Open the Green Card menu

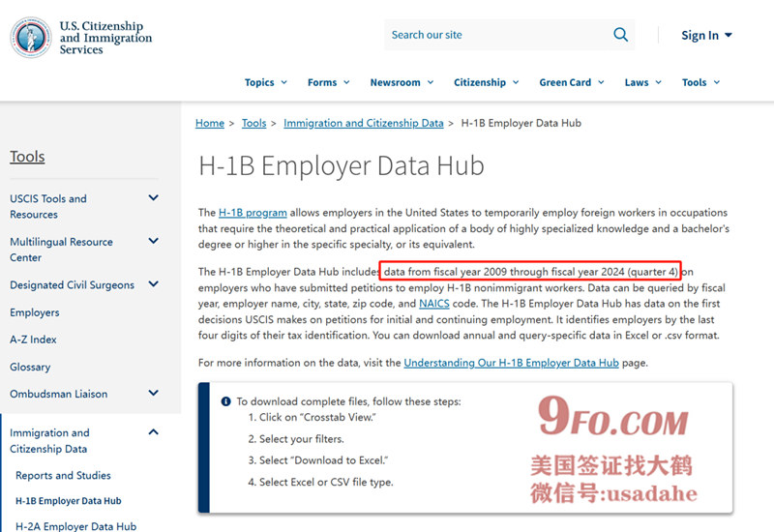pos(572,82)
